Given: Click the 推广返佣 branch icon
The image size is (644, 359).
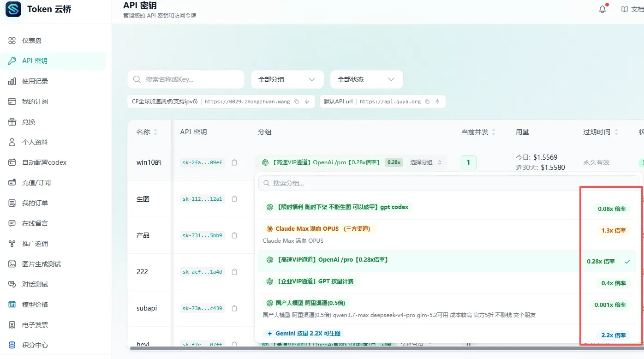Looking at the screenshot, I should pos(12,244).
